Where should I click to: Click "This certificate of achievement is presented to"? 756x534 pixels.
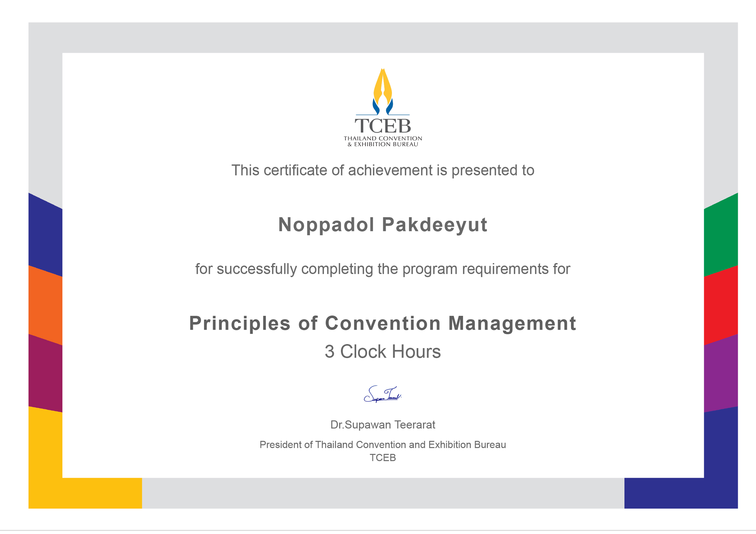click(x=383, y=171)
